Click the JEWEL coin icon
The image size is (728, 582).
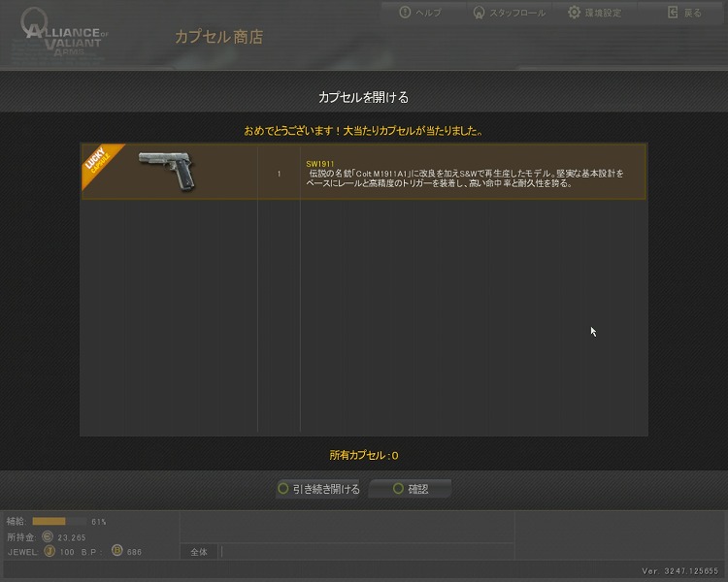tap(50, 551)
